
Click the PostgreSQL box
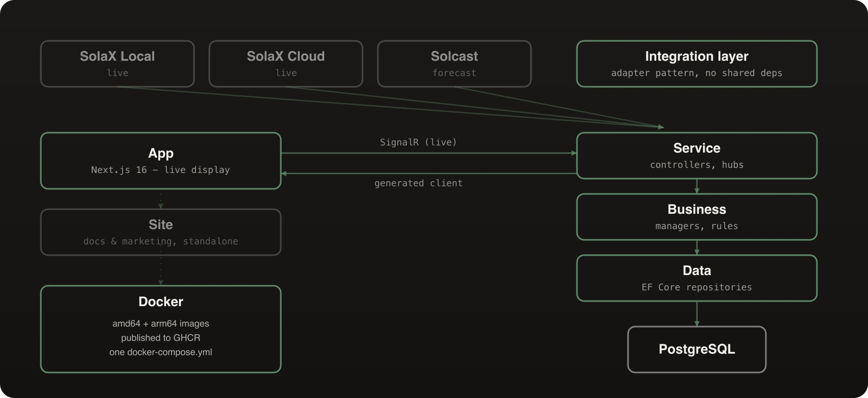point(697,350)
